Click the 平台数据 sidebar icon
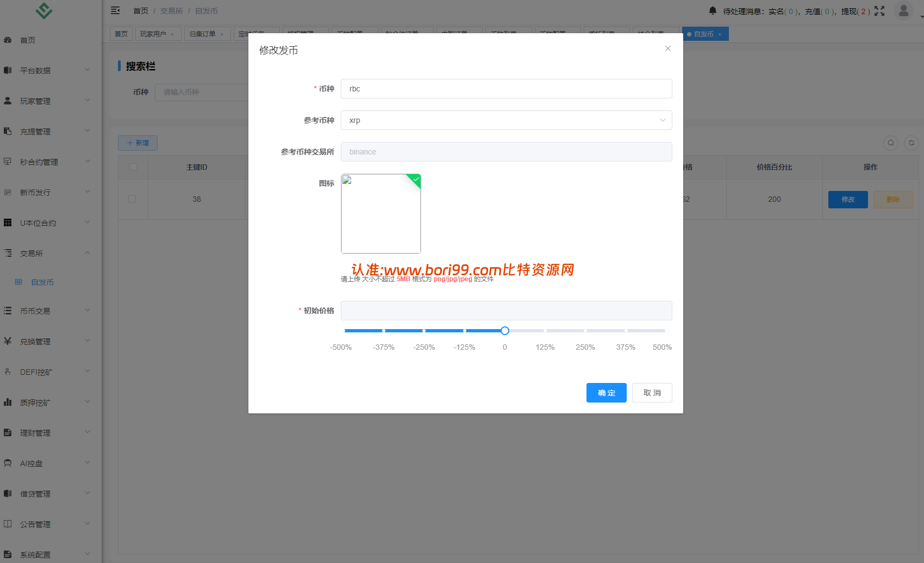Image resolution: width=924 pixels, height=563 pixels. tap(8, 70)
